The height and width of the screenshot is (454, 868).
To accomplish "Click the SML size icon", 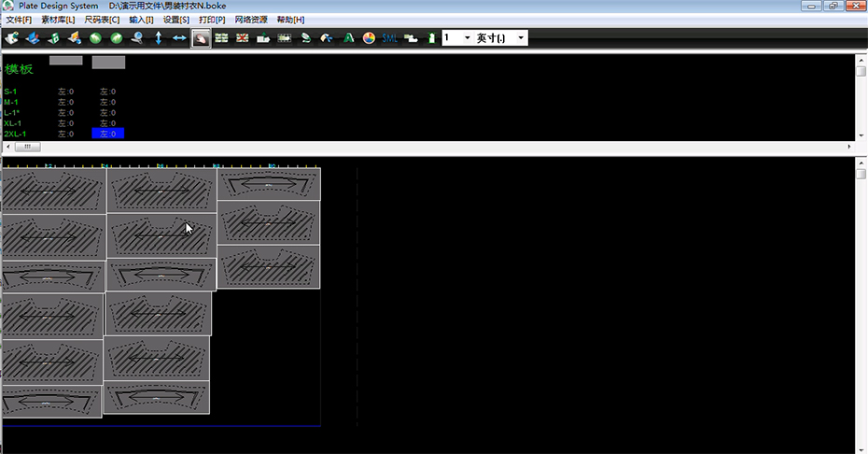I will [389, 38].
